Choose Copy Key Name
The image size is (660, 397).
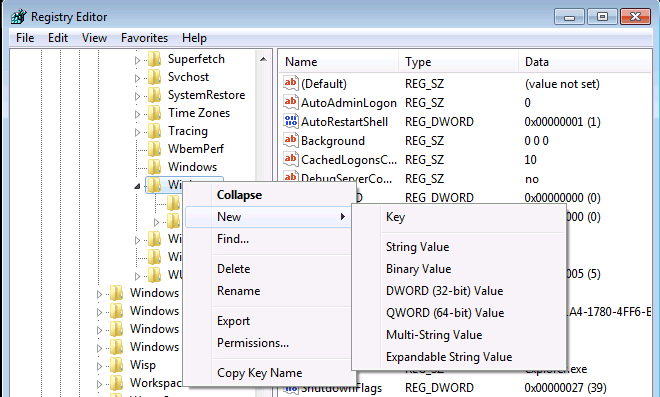(269, 373)
